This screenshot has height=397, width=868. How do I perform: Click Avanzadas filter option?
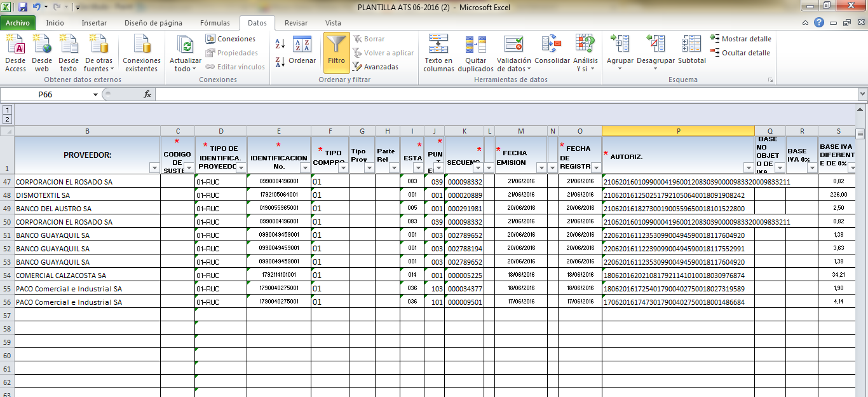[x=376, y=67]
